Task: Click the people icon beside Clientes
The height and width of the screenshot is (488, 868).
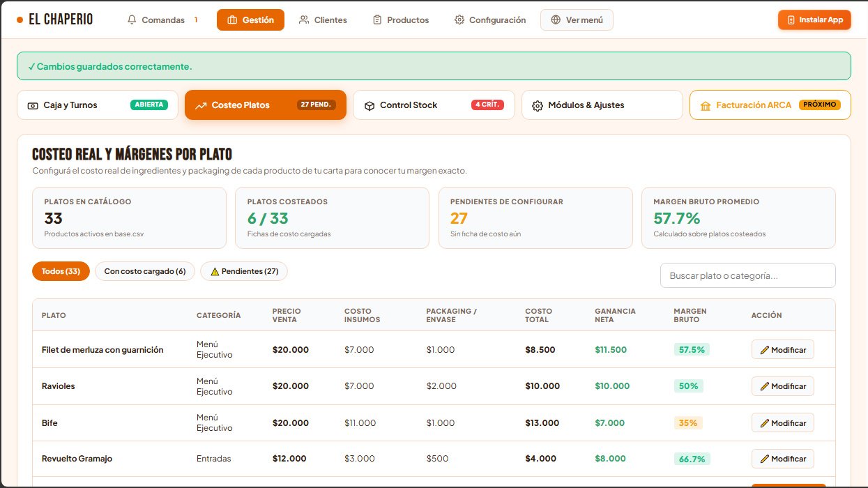Action: (x=304, y=20)
